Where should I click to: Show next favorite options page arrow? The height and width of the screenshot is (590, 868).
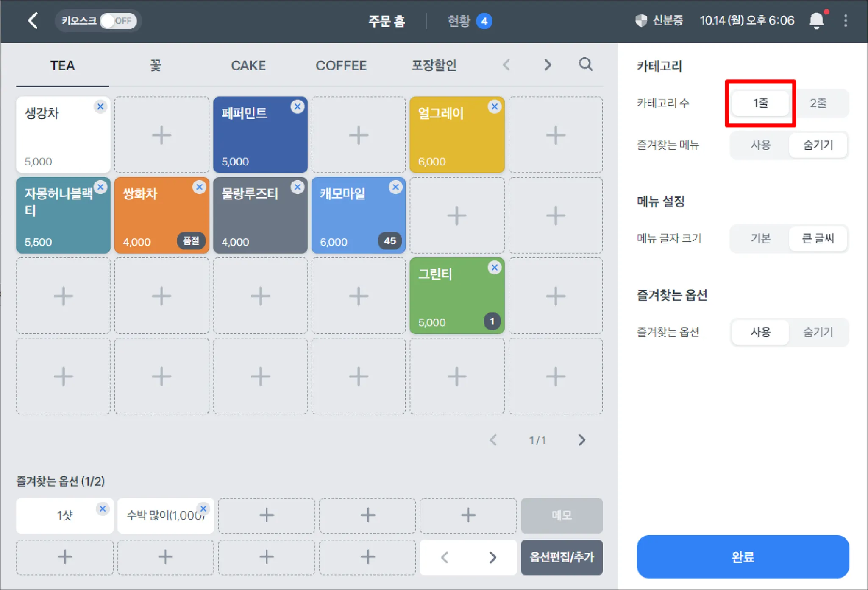492,557
